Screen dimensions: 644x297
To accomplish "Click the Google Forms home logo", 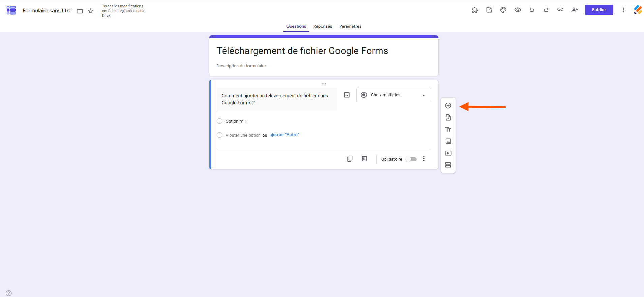I will point(11,10).
